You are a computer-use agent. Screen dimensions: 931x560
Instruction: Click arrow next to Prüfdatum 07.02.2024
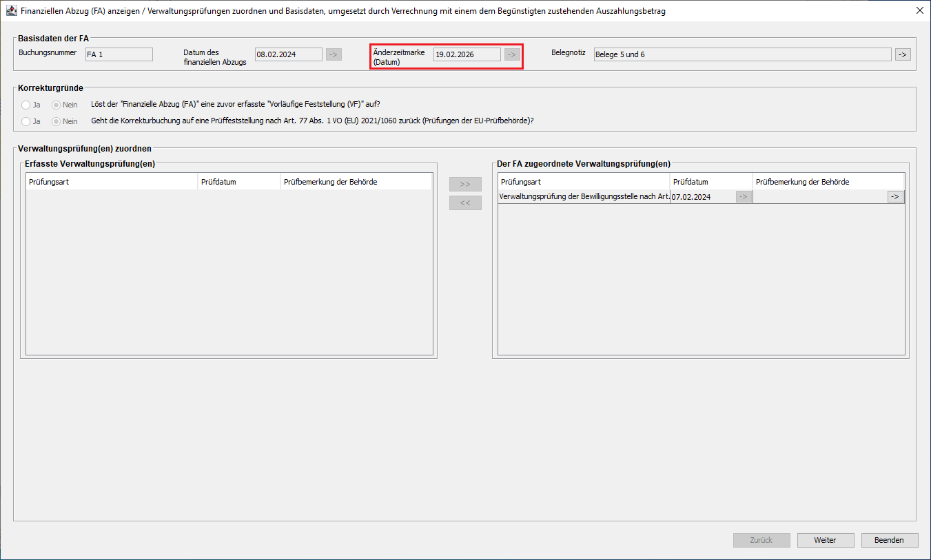tap(744, 196)
